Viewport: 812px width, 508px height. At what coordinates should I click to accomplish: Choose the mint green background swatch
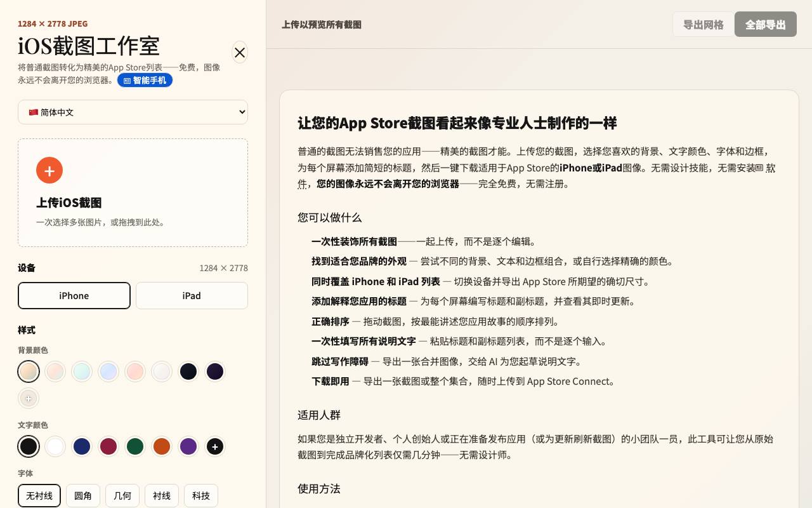(x=82, y=371)
